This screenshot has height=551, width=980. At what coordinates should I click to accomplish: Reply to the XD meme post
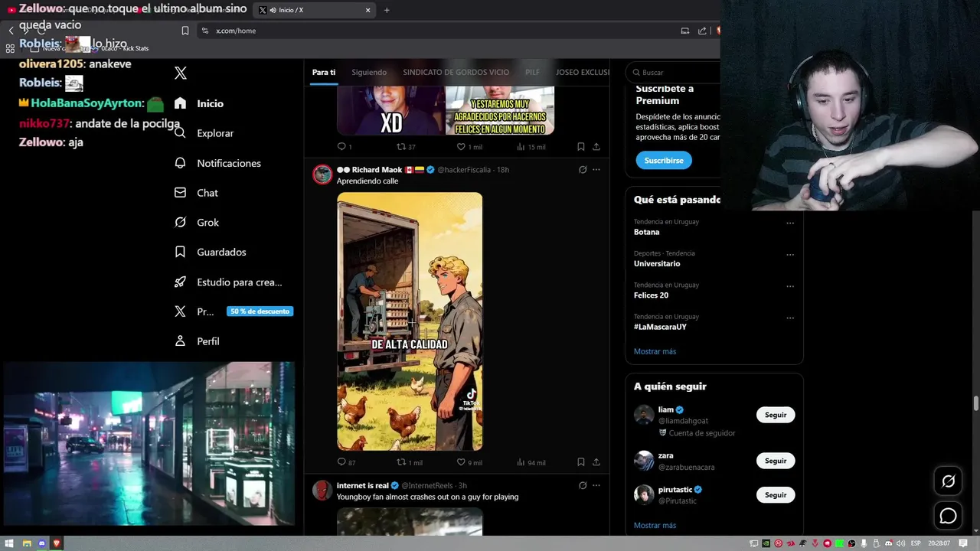point(345,147)
